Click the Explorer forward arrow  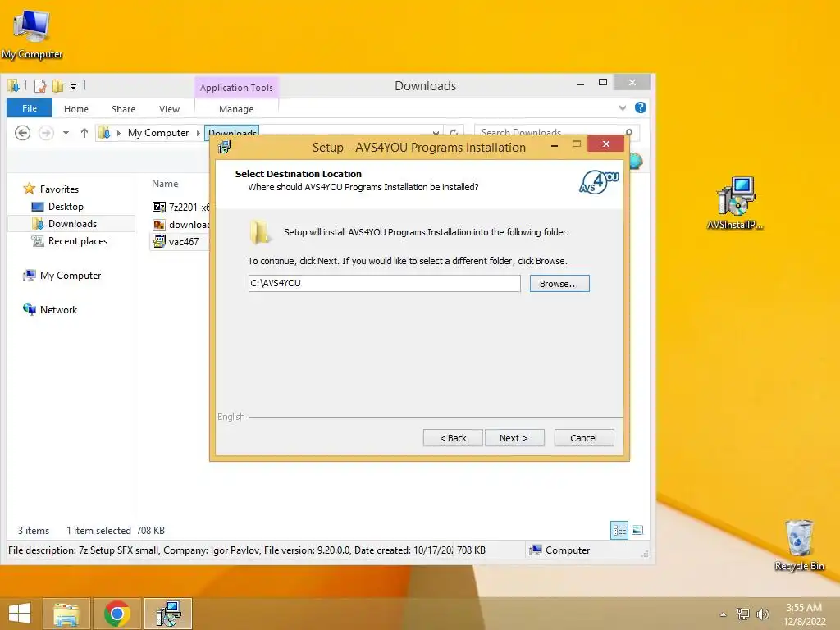46,132
